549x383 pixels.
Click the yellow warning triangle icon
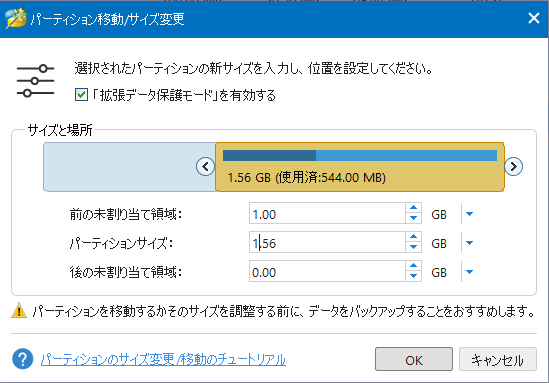19,311
